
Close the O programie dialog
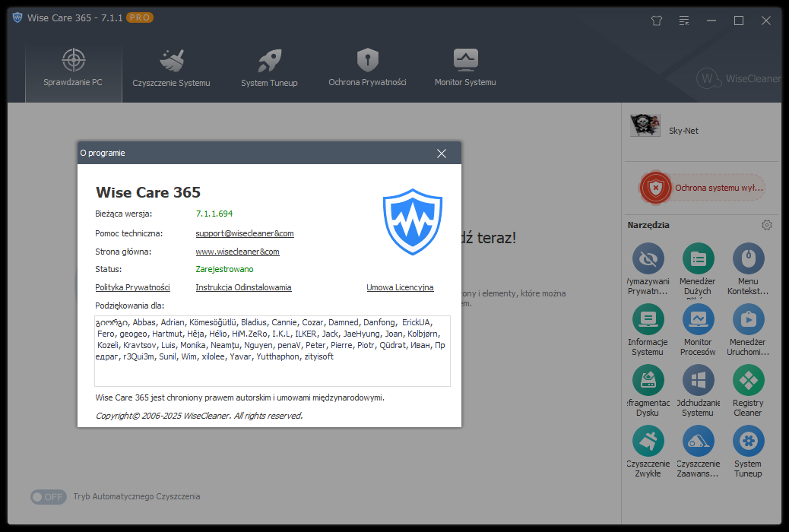tap(442, 154)
